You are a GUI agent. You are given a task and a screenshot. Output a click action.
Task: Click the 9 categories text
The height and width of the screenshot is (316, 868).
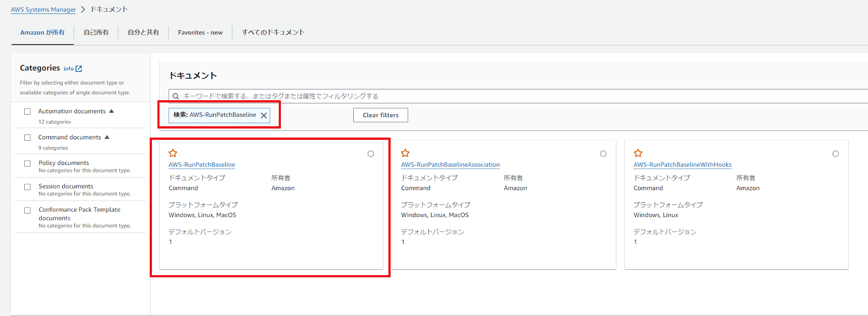click(53, 148)
